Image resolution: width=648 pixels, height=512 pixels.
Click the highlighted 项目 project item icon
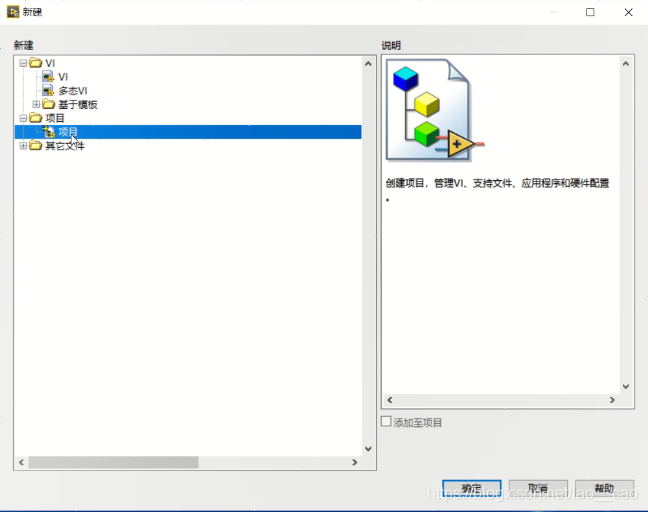pos(49,132)
